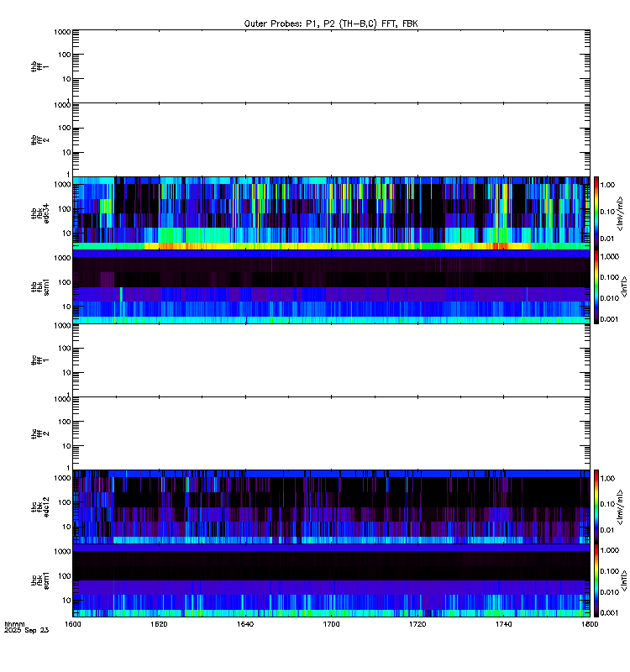Click the thb fbk scm1 color bar
The height and width of the screenshot is (672, 630).
pos(596,286)
